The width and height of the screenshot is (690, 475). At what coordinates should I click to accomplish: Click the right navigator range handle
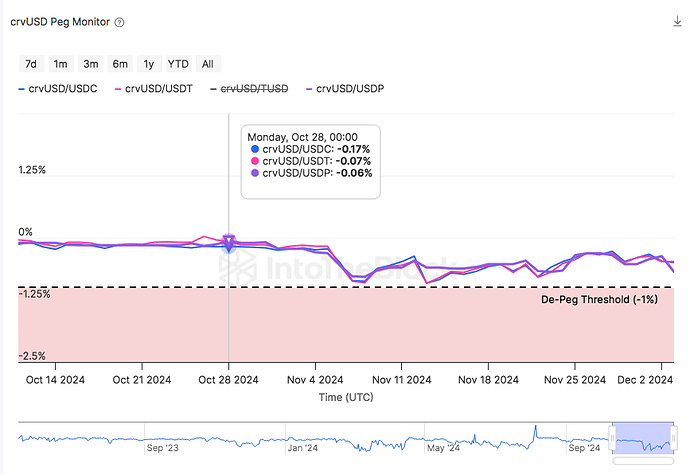click(673, 438)
